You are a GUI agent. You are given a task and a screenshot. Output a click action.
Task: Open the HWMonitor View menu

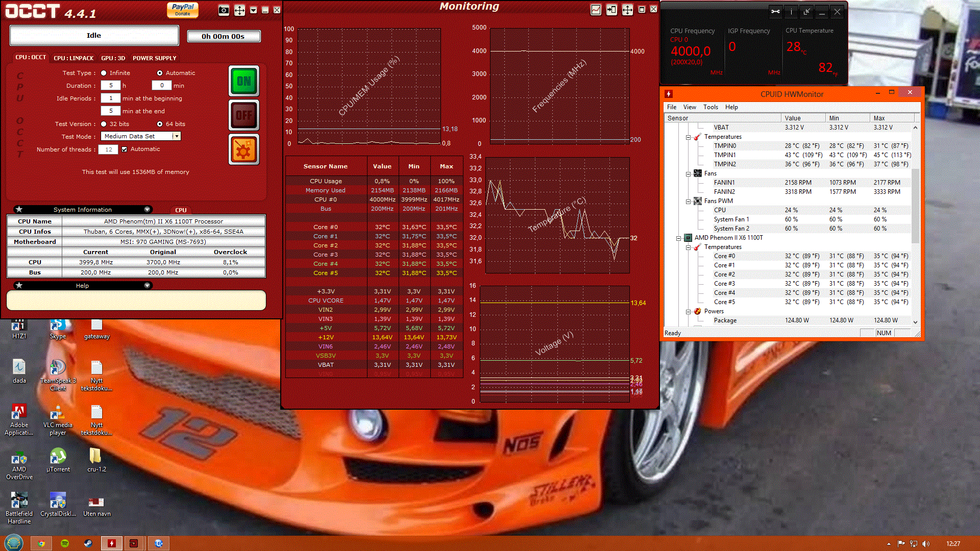[690, 107]
